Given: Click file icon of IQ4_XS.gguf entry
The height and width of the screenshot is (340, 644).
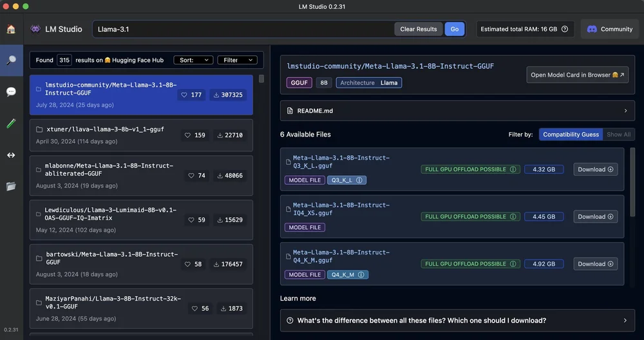Looking at the screenshot, I should [x=289, y=209].
